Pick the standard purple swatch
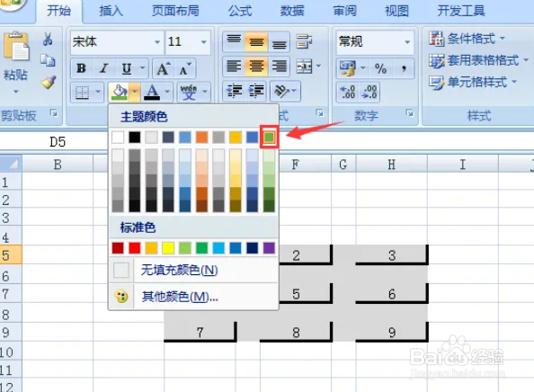This screenshot has height=392, width=534. [x=269, y=248]
